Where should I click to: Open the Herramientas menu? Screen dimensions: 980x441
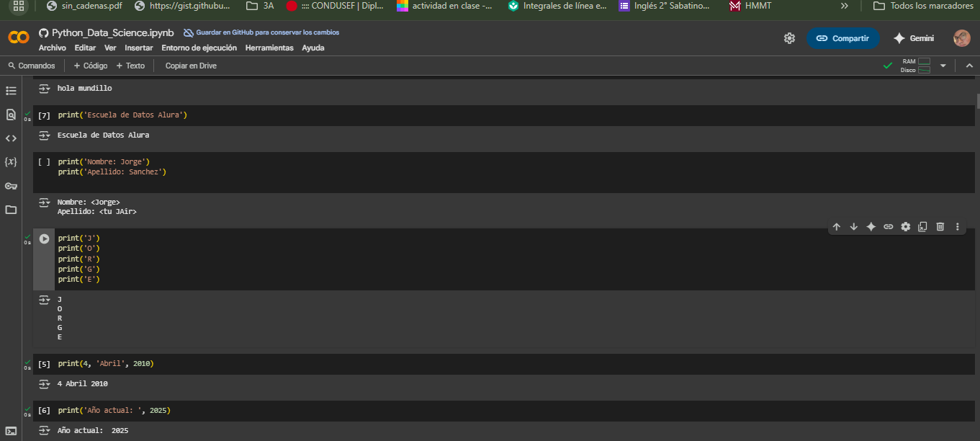pos(269,48)
